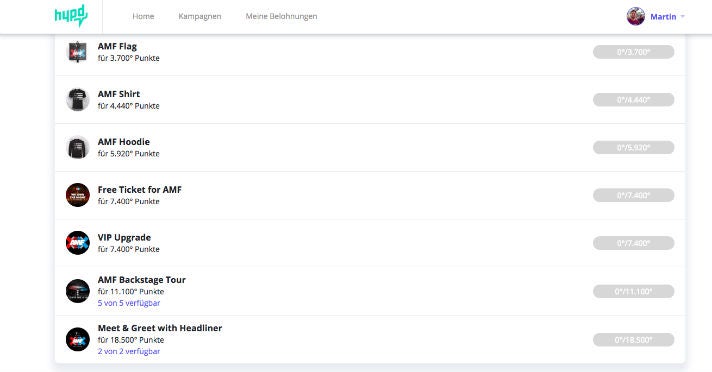Expand the Martin account dropdown arrow

[682, 16]
